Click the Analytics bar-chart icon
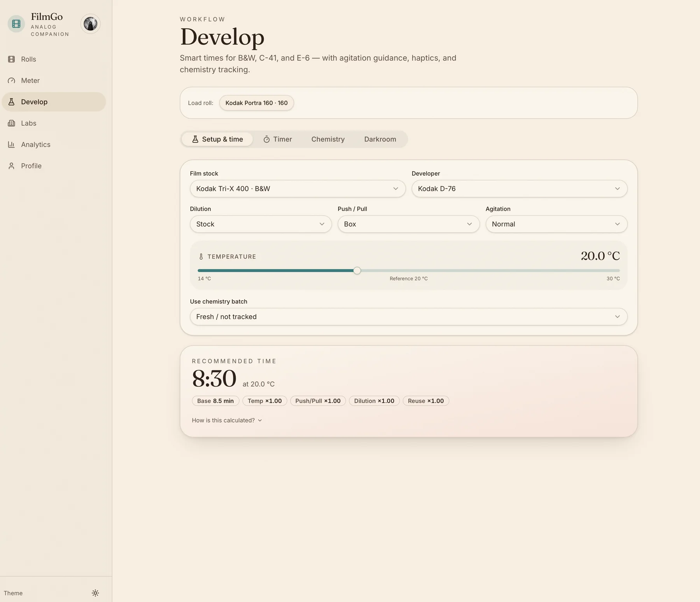Screen dimensions: 700x602 tap(12, 145)
